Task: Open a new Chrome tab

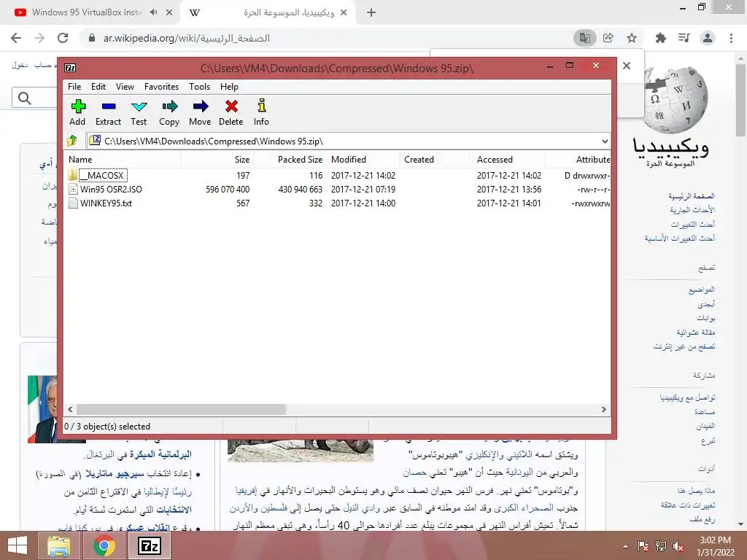Action: (371, 13)
